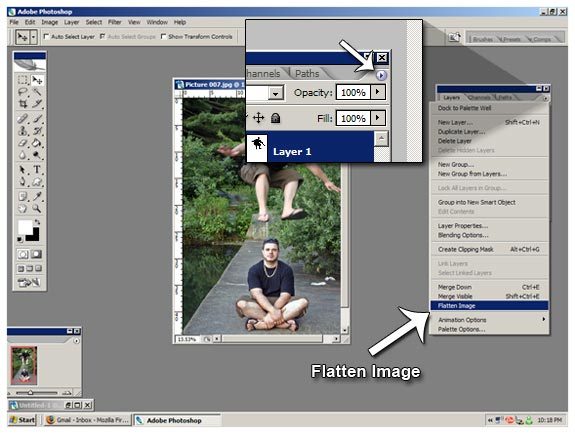
Task: Select the Magic Wand tool
Action: coord(37,92)
